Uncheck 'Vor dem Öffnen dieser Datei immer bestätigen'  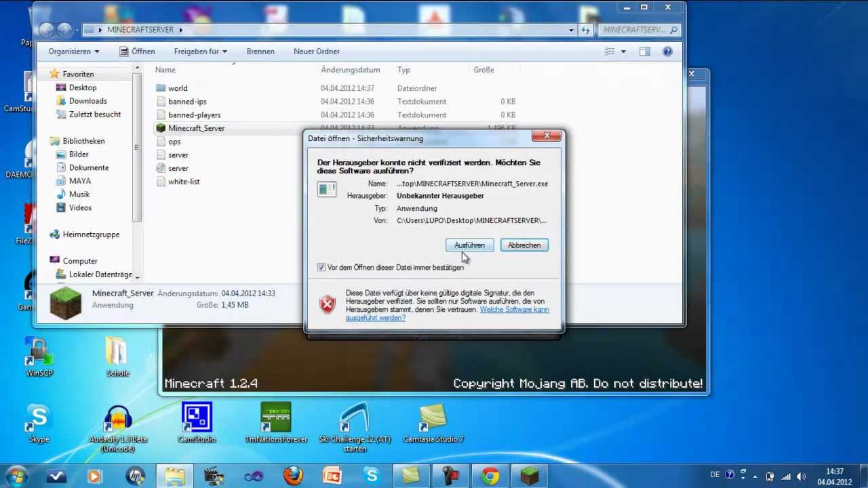321,268
